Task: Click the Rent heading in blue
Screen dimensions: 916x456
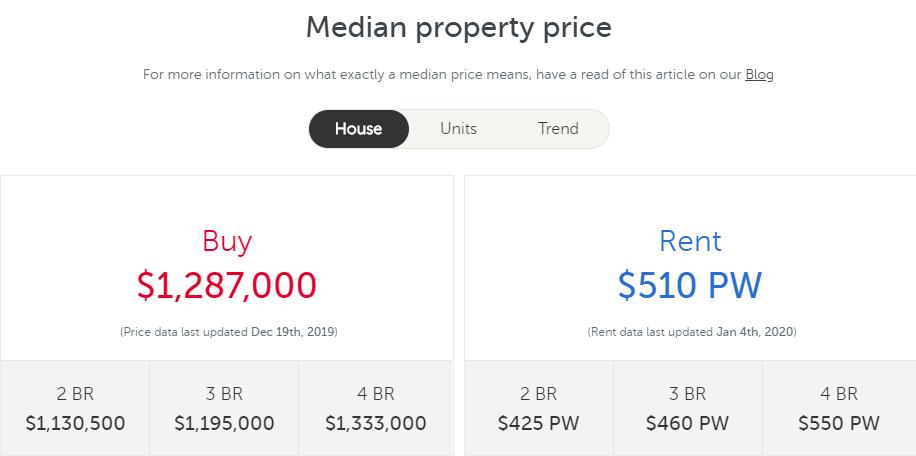Action: click(690, 241)
